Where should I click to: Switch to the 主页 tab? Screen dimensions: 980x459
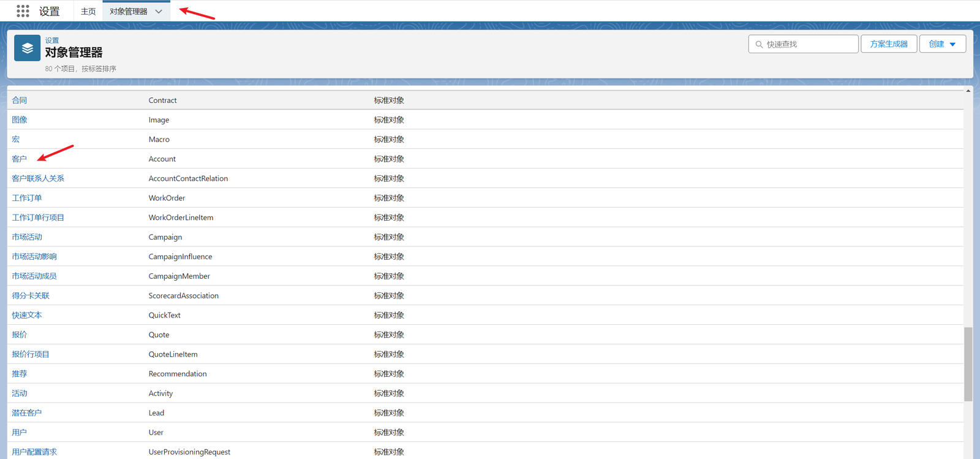[88, 12]
